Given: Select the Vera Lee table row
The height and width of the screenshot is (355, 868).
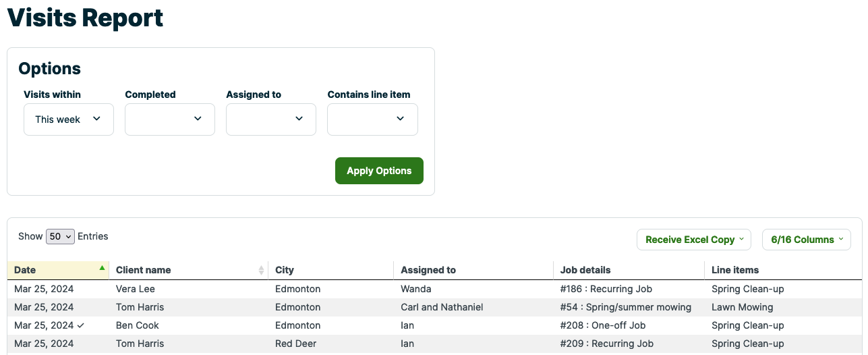Looking at the screenshot, I should coord(136,289).
